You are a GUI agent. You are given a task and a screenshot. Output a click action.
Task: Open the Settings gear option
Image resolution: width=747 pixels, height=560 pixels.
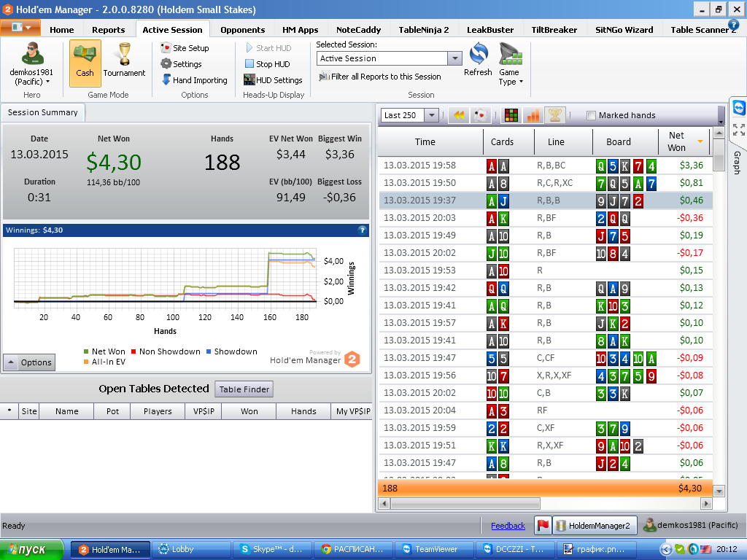(x=181, y=64)
